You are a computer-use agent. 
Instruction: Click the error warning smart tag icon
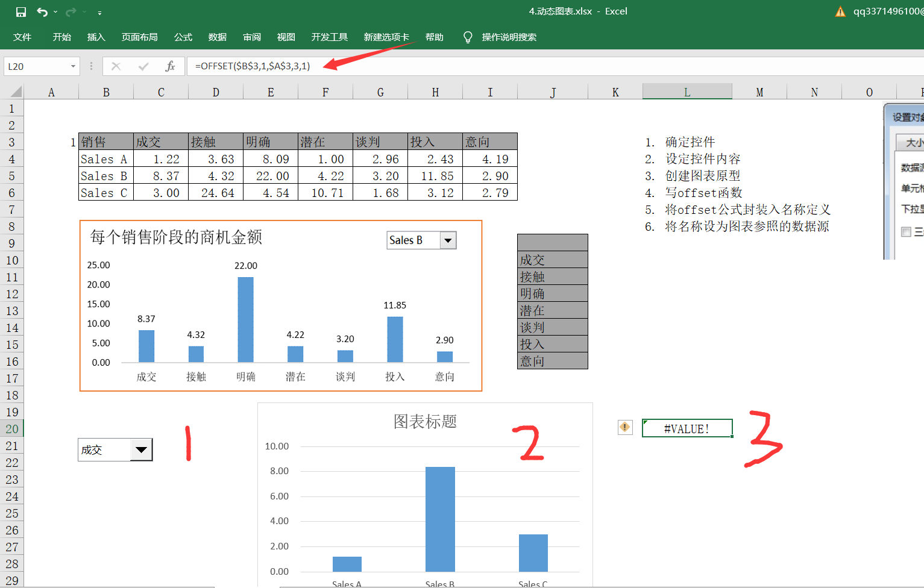625,427
